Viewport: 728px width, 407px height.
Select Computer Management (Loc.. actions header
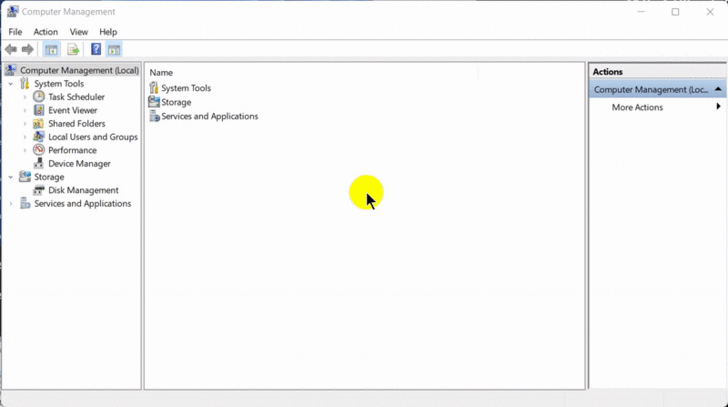pyautogui.click(x=657, y=89)
